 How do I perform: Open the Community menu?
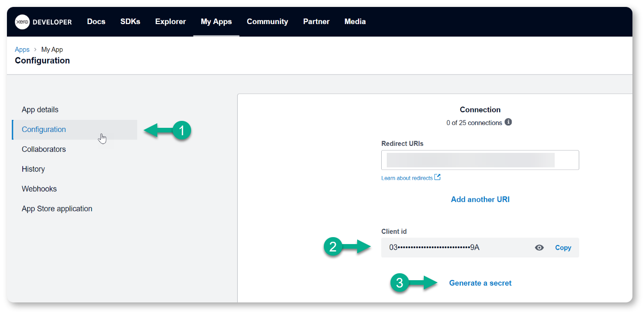click(267, 21)
